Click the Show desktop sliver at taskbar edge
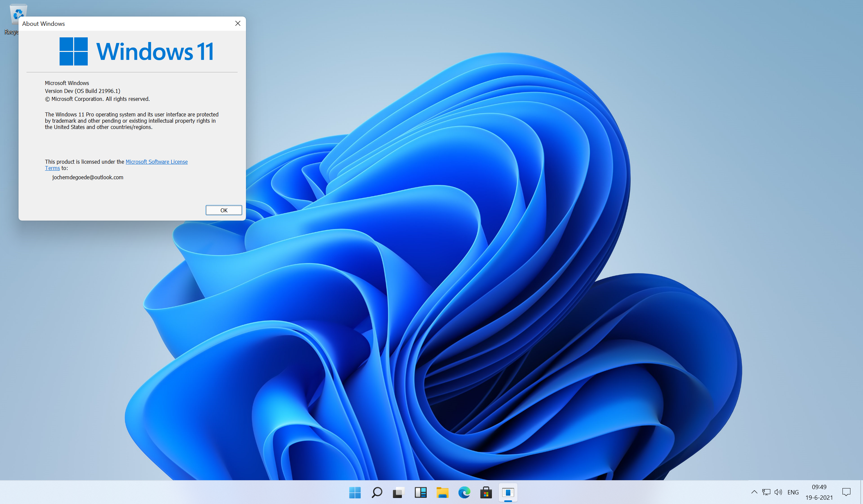This screenshot has height=504, width=863. coord(861,492)
